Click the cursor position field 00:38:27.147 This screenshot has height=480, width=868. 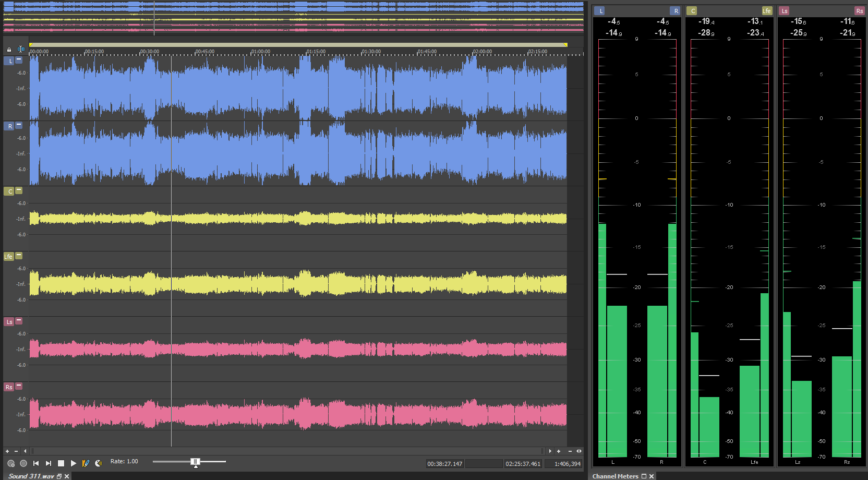pos(445,463)
